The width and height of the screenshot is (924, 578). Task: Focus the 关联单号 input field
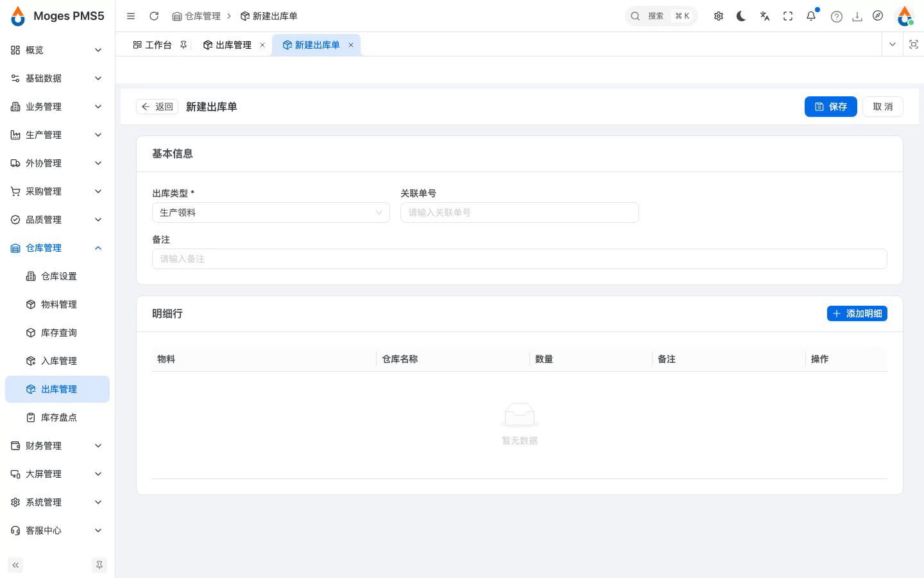[x=520, y=213]
